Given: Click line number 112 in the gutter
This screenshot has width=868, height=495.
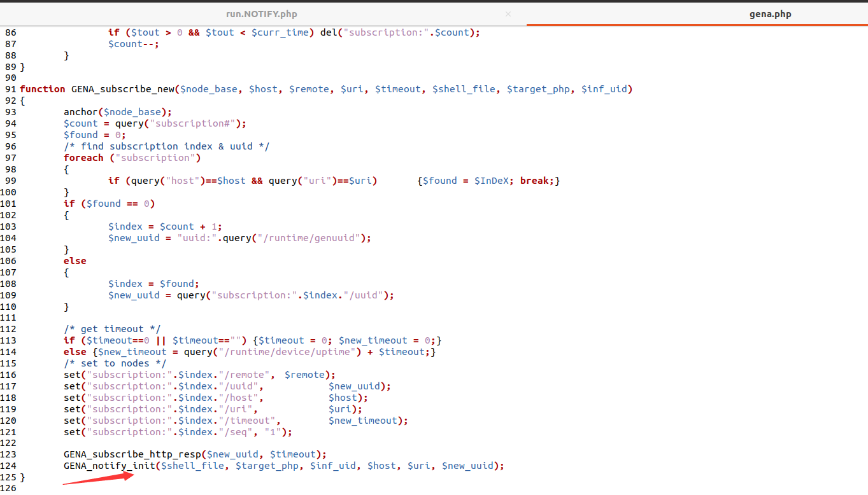Looking at the screenshot, I should pos(8,329).
